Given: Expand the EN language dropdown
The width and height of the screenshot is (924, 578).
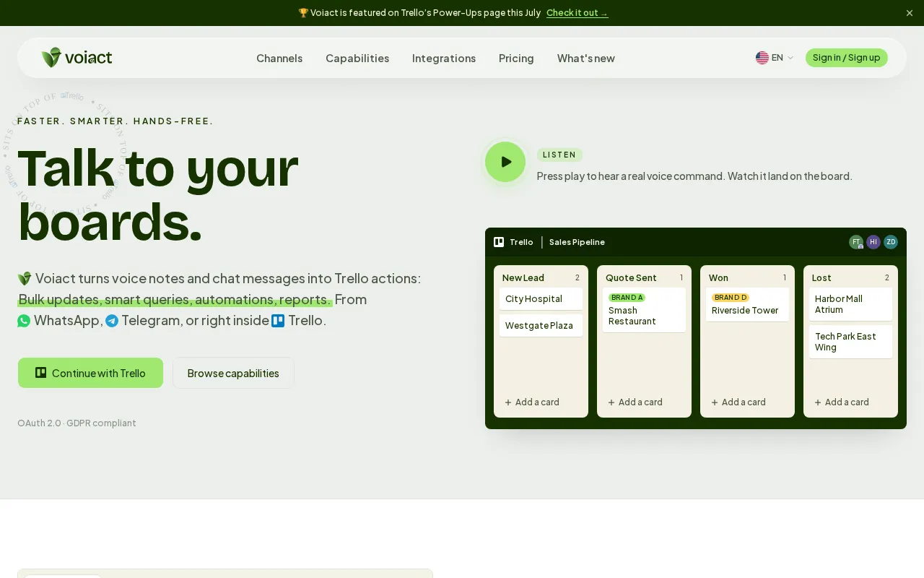Looking at the screenshot, I should point(775,58).
